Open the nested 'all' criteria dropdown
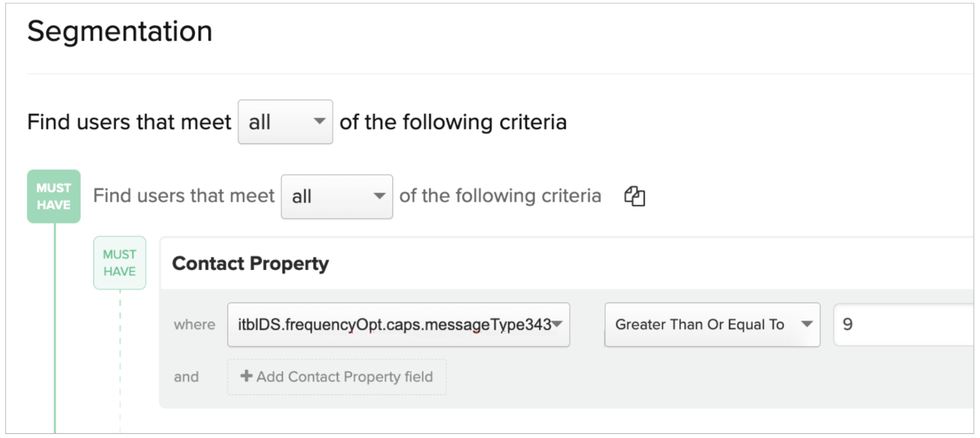The width and height of the screenshot is (980, 438). pos(337,197)
